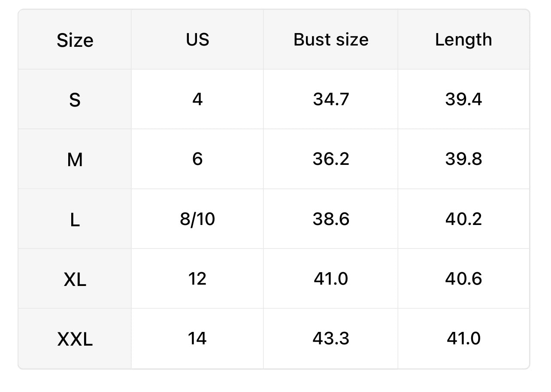
Task: Select the 36.2 bust size value
Action: (x=331, y=159)
